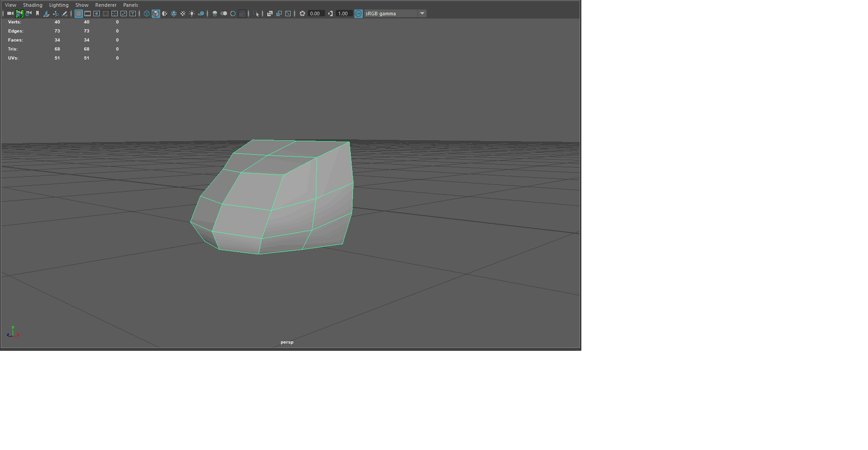Toggle the Depth of Field icon
This screenshot has width=868, height=450.
coord(242,14)
